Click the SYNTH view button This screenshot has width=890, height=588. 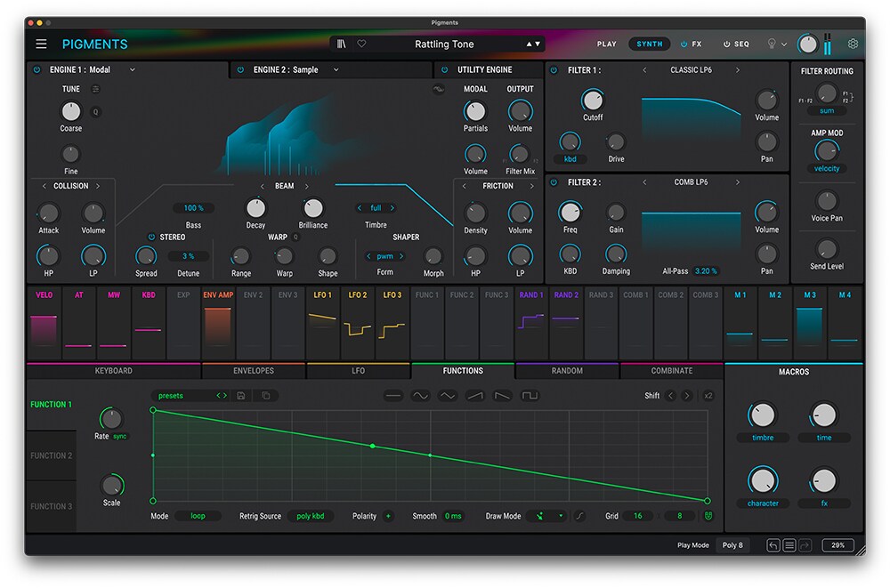pyautogui.click(x=650, y=44)
